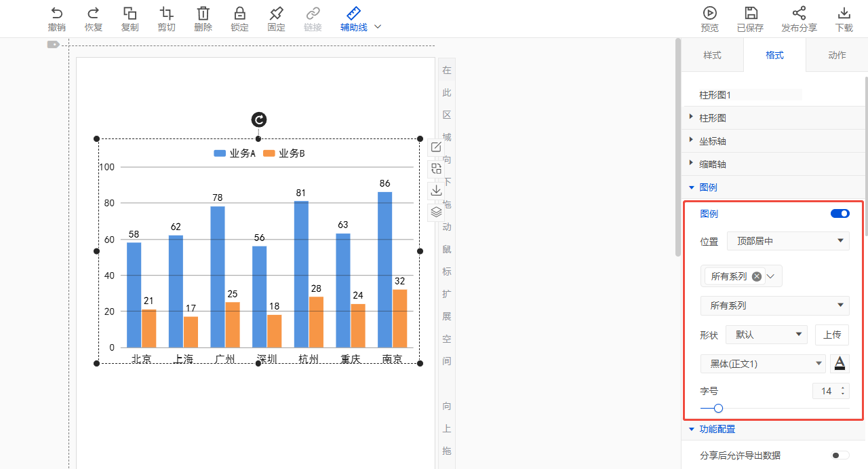Click the 撤销 undo icon
Image resolution: width=868 pixels, height=469 pixels.
(57, 13)
